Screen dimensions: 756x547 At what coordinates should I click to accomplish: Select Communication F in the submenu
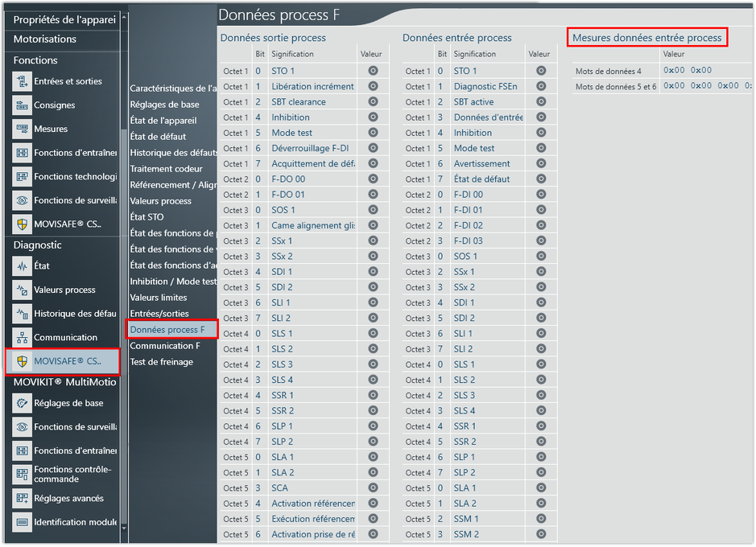[165, 346]
